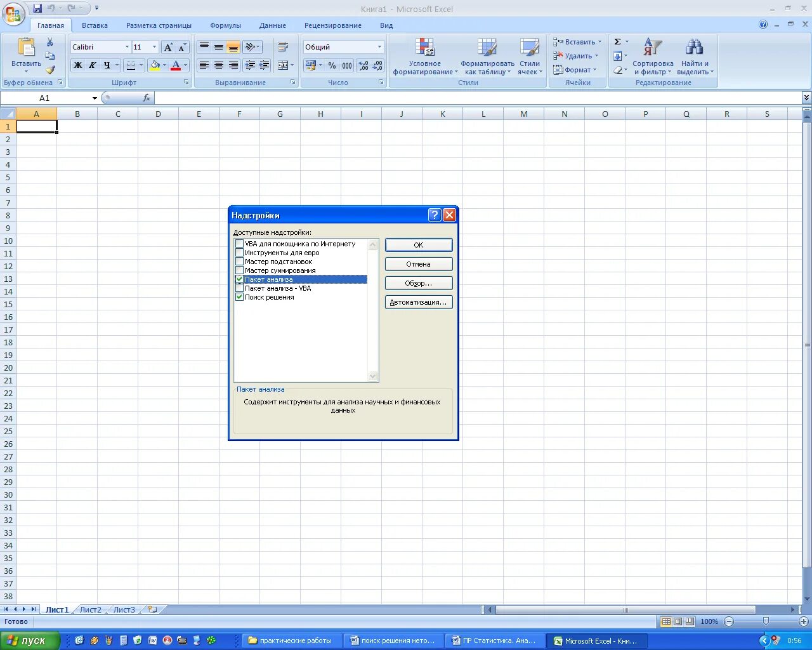Image resolution: width=812 pixels, height=650 pixels.
Task: Open the font size 11 dropdown
Action: pyautogui.click(x=154, y=47)
